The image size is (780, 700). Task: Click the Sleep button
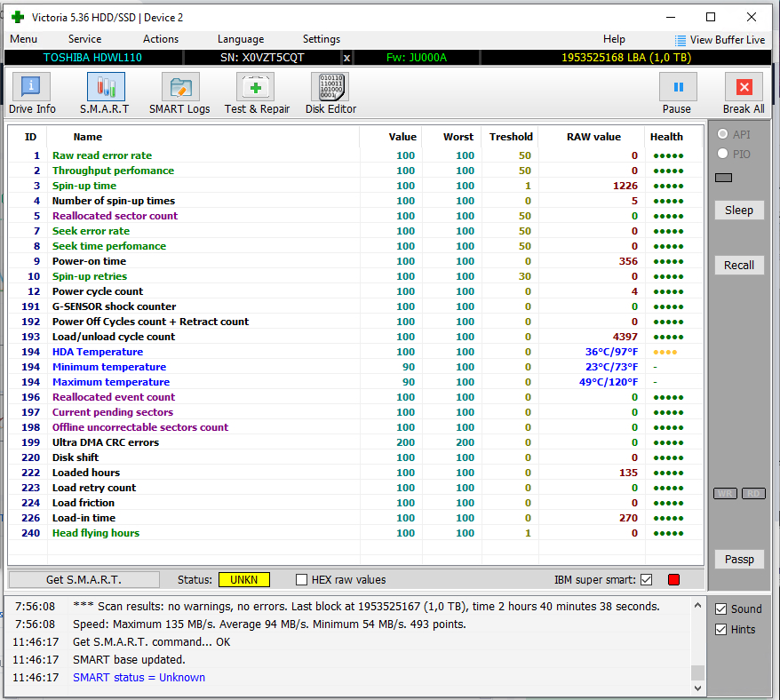point(739,210)
